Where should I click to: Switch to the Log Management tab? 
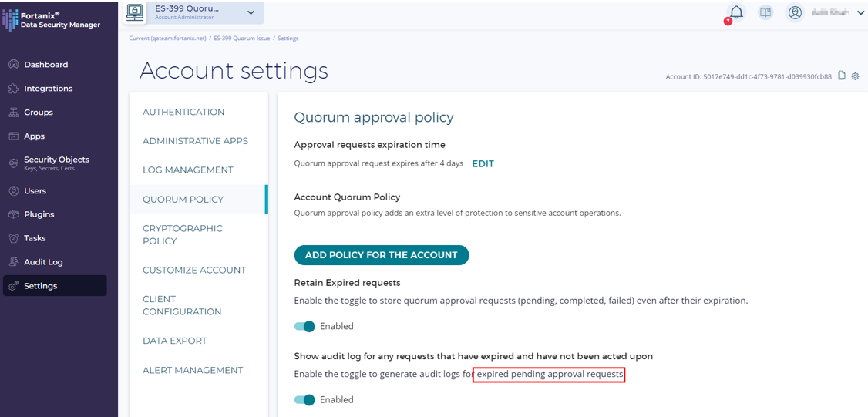[187, 170]
